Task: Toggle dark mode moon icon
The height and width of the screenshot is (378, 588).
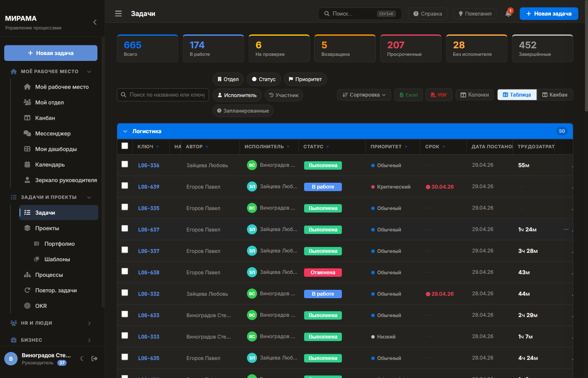Action: pyautogui.click(x=82, y=358)
